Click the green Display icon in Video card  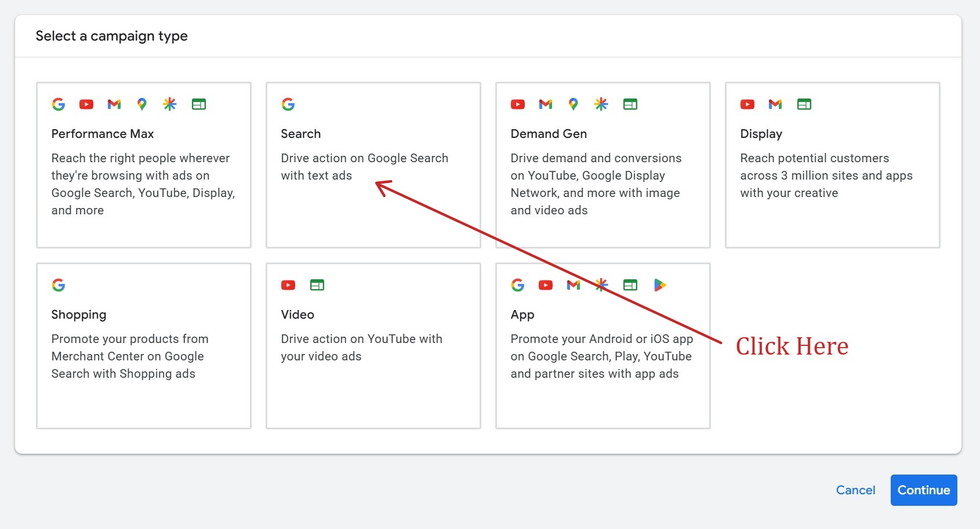pyautogui.click(x=317, y=285)
